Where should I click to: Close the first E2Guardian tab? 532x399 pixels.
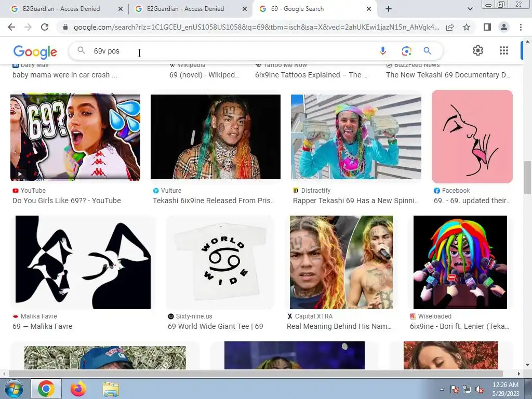coord(121,9)
